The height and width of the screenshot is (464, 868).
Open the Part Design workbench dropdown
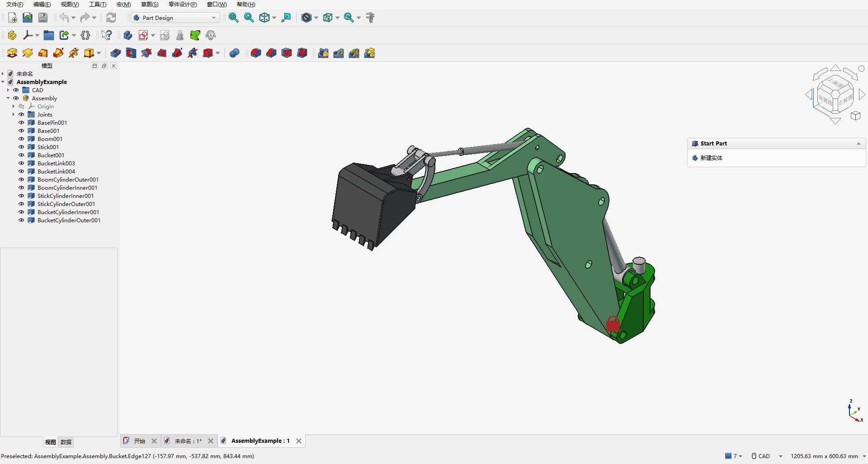[175, 18]
